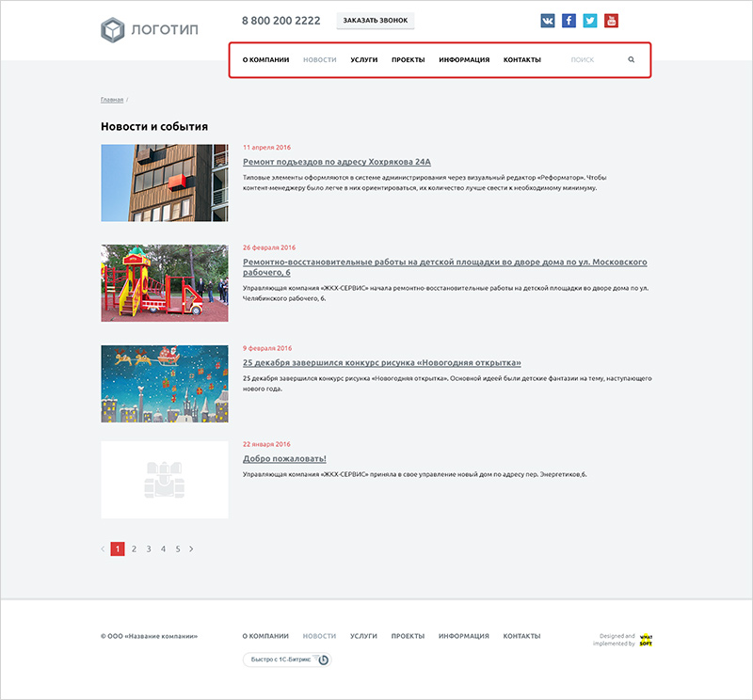Select КОНТАКТЫ in the footer menu
The width and height of the screenshot is (753, 700).
pyautogui.click(x=521, y=636)
